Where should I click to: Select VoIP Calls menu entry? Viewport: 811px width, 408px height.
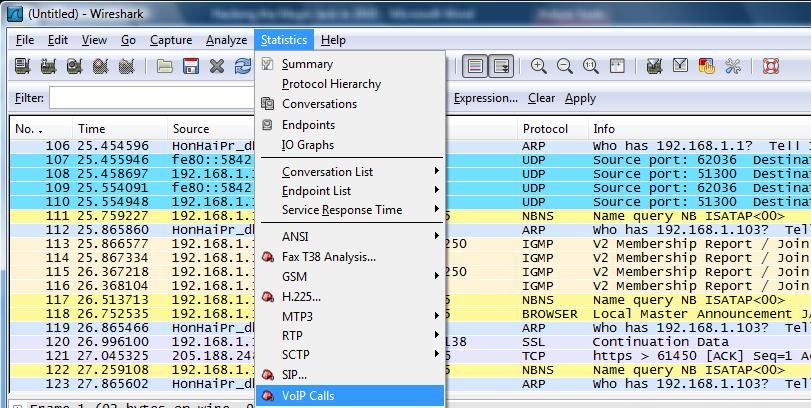350,396
